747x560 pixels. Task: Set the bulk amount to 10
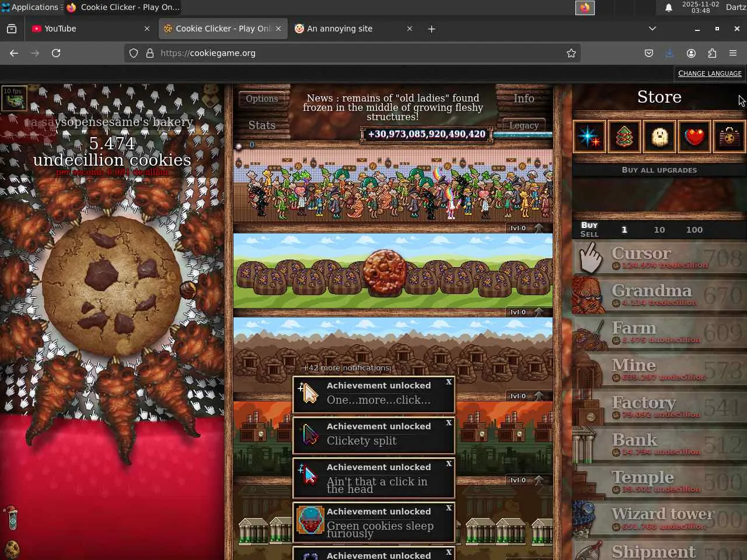click(x=659, y=230)
